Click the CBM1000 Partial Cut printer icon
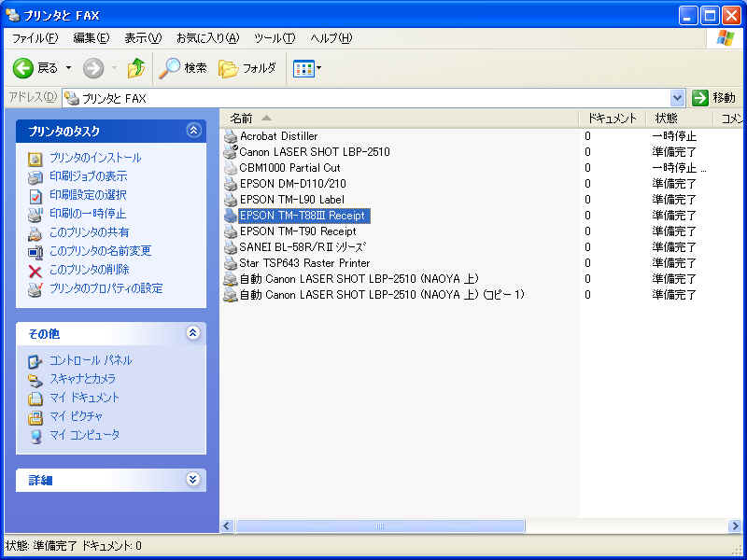Viewport: 747px width, 560px height. pyautogui.click(x=231, y=168)
